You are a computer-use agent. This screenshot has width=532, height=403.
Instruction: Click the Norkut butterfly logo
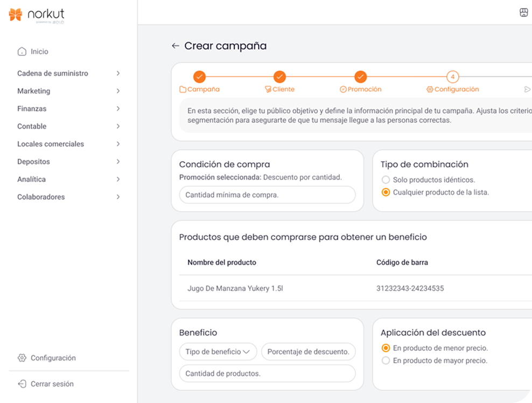click(x=16, y=15)
